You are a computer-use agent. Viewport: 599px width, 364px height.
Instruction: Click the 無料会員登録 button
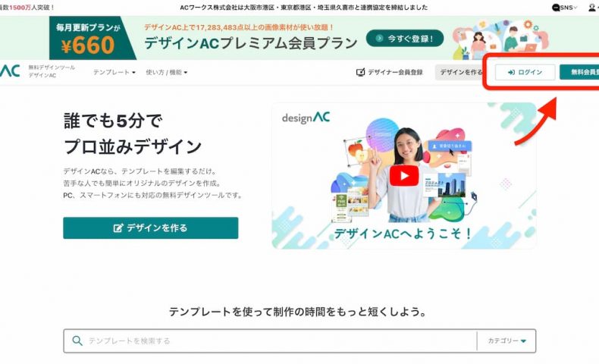(579, 72)
